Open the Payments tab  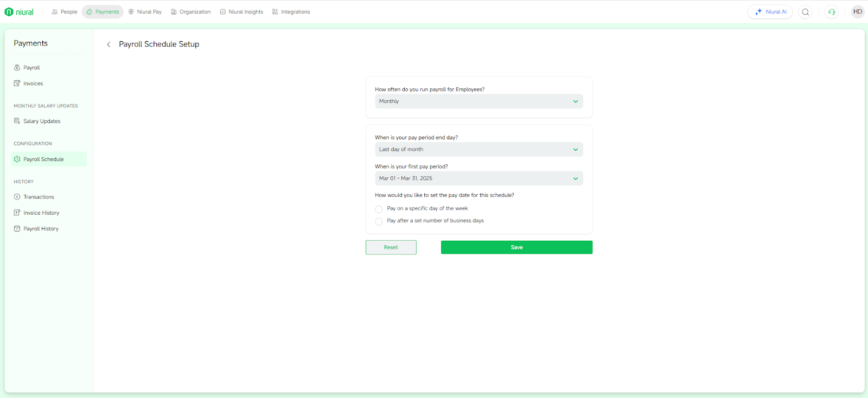tap(103, 12)
